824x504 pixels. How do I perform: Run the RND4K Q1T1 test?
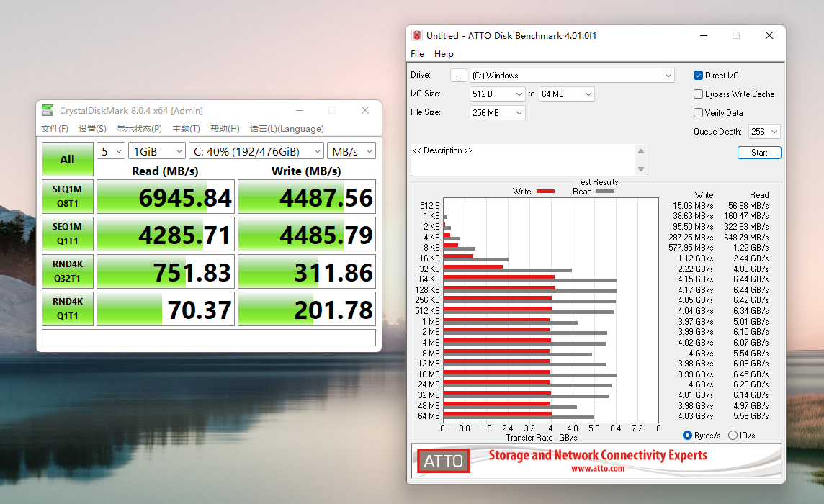pos(67,308)
